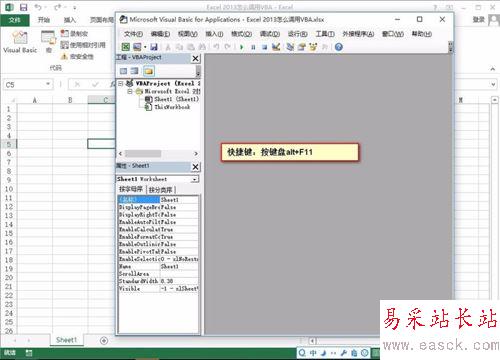500x360 pixels.
Task: Click Insert UserForm icon in VBA toolbar
Action: [x=137, y=47]
